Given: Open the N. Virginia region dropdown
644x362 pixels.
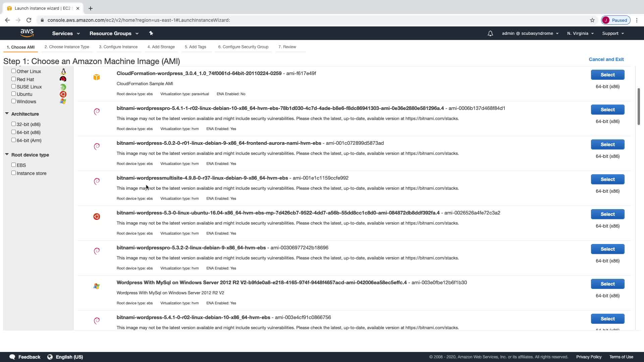Looking at the screenshot, I should (580, 34).
